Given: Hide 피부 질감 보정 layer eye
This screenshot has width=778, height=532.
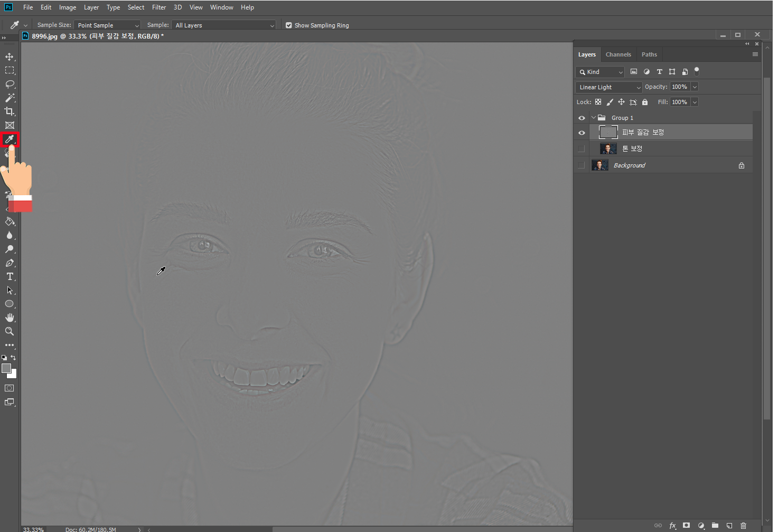Looking at the screenshot, I should pyautogui.click(x=582, y=133).
